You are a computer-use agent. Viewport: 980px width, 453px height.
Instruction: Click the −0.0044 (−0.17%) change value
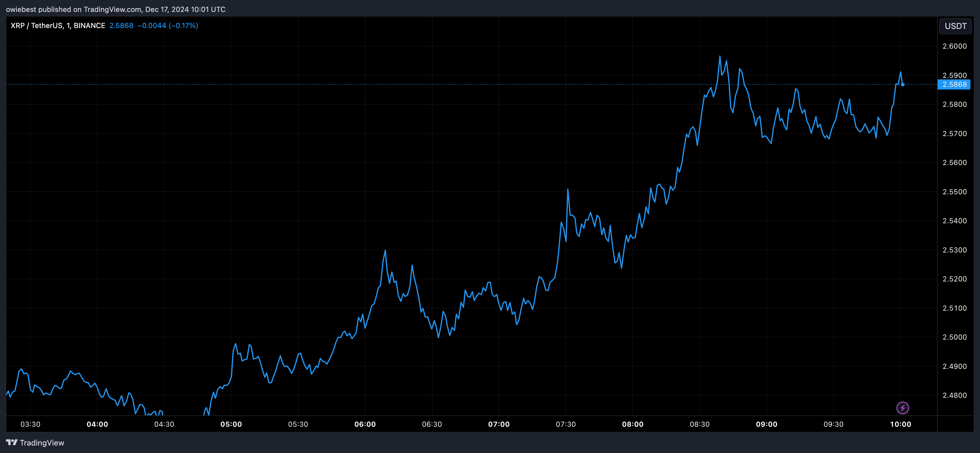(x=168, y=25)
